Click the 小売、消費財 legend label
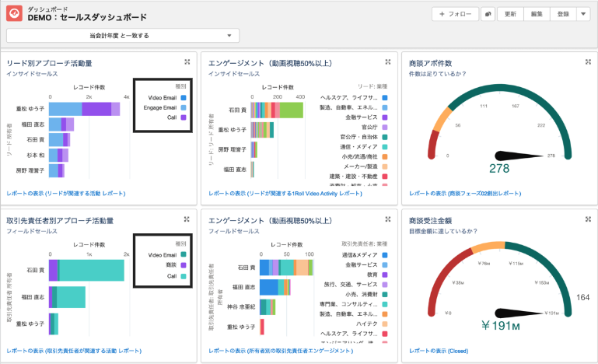This screenshot has width=598, height=364. point(361,294)
